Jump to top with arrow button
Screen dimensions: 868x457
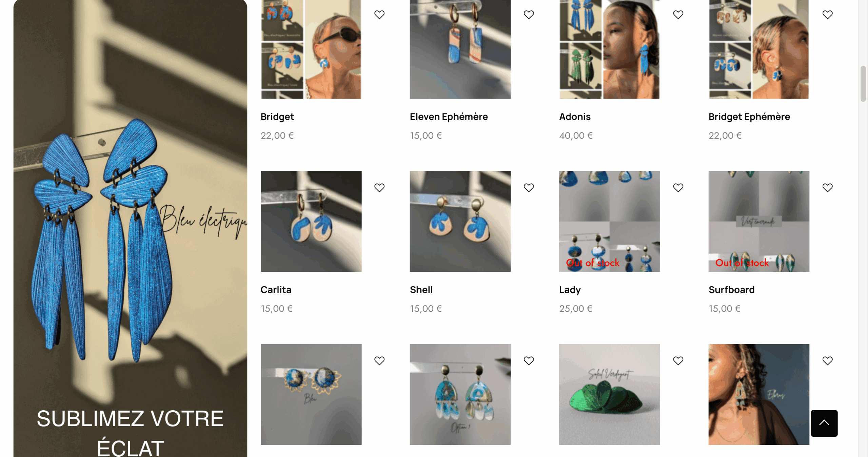pos(824,423)
